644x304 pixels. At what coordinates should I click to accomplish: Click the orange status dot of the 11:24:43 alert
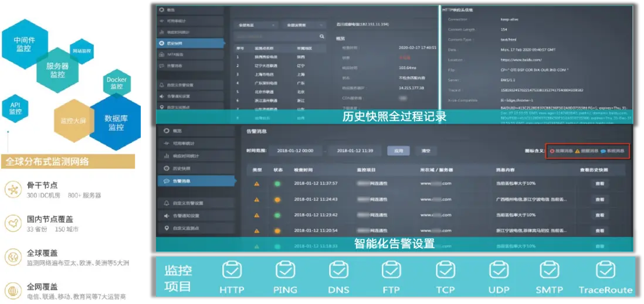[x=277, y=199]
